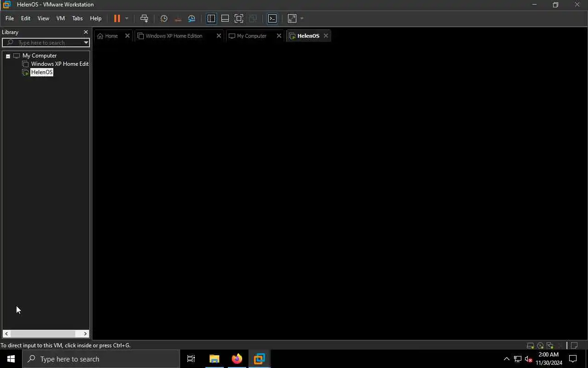Click the message log status icon
The image size is (588, 368).
(x=574, y=345)
